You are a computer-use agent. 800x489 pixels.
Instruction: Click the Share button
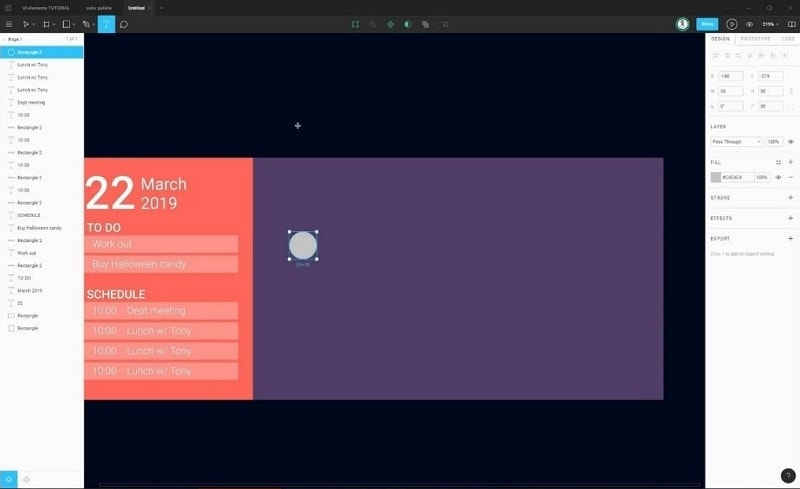pos(707,24)
